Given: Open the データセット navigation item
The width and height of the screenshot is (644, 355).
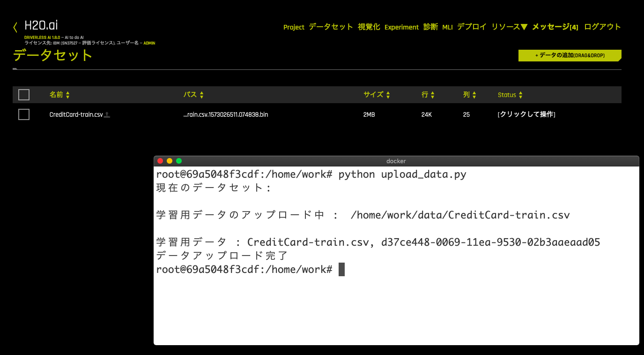Looking at the screenshot, I should pos(331,27).
